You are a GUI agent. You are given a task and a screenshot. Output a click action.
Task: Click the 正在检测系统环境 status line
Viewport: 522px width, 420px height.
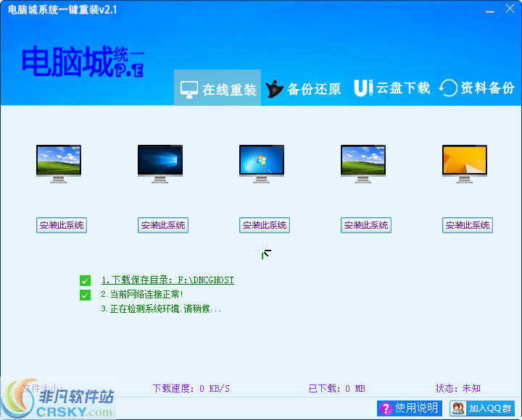(x=161, y=308)
